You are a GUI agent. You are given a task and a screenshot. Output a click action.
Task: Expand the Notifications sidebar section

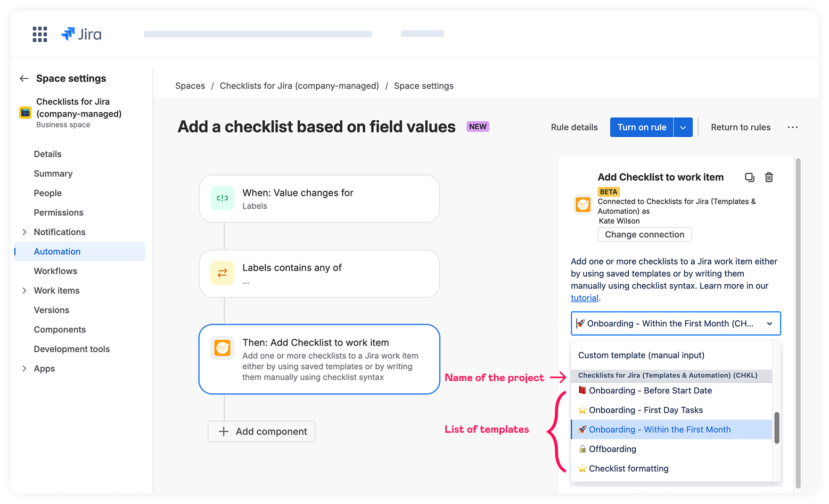pos(24,232)
